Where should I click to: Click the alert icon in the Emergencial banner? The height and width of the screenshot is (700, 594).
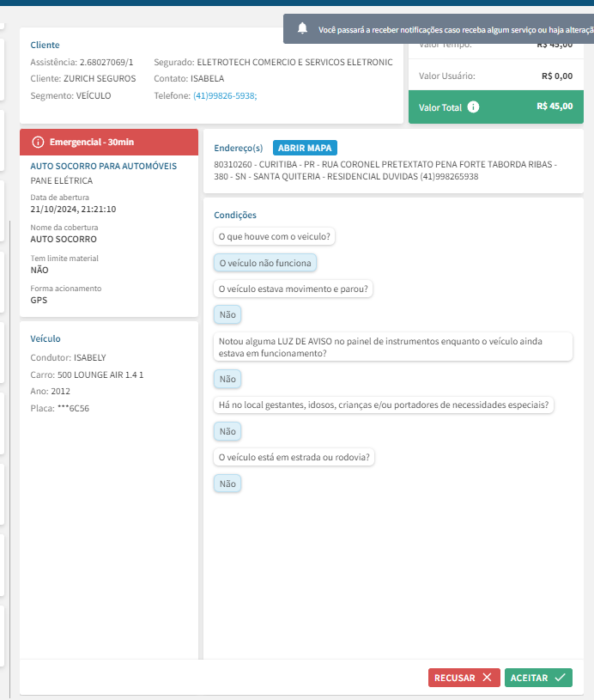(37, 142)
